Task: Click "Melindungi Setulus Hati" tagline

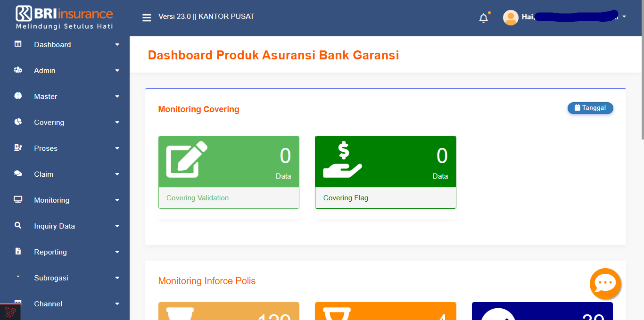Action: (65, 26)
